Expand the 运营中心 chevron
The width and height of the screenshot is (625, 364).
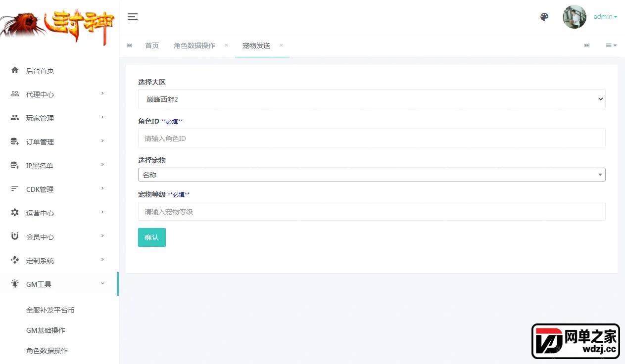(102, 212)
